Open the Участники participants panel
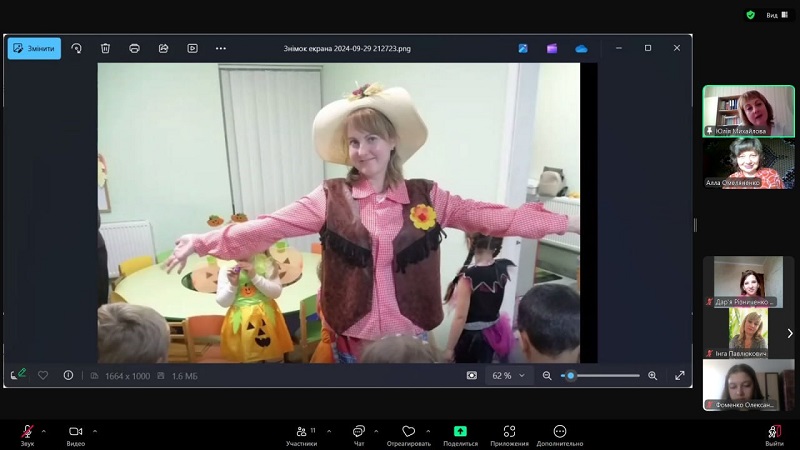 pyautogui.click(x=302, y=435)
